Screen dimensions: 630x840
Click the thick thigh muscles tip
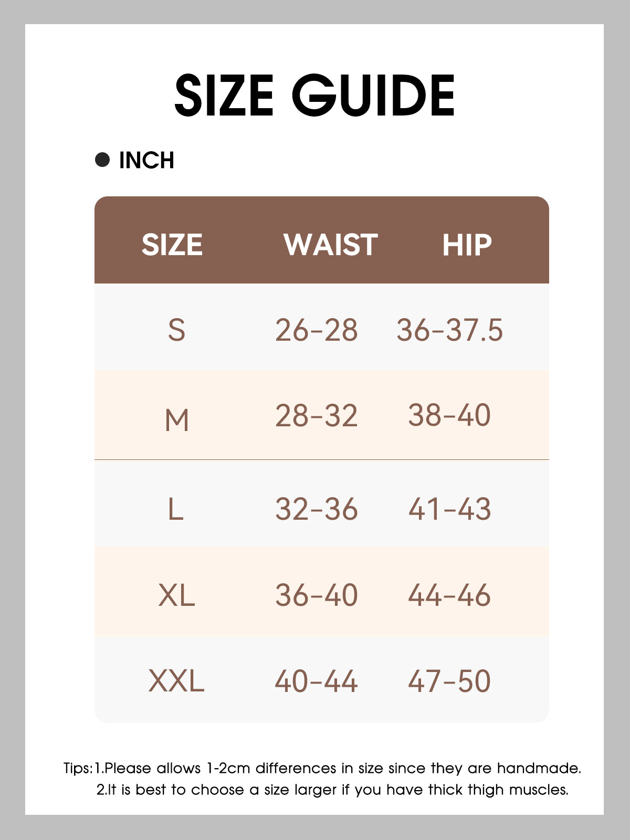[332, 790]
